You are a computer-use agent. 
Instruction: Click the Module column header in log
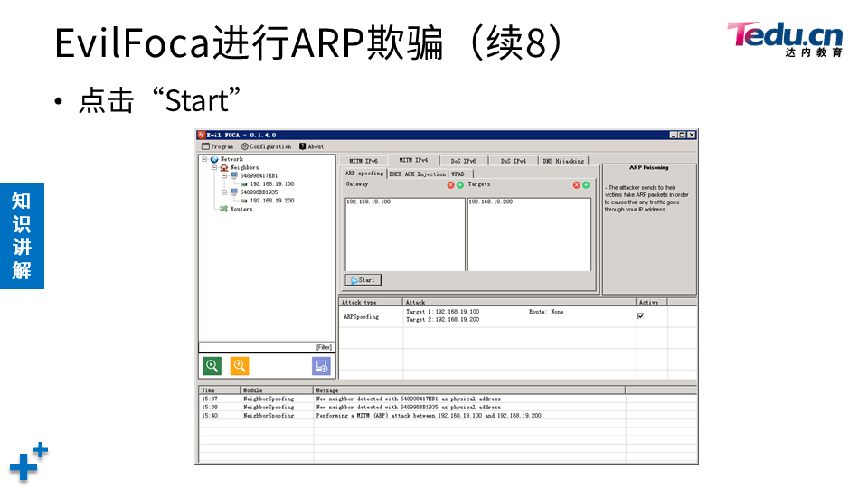[x=277, y=390]
